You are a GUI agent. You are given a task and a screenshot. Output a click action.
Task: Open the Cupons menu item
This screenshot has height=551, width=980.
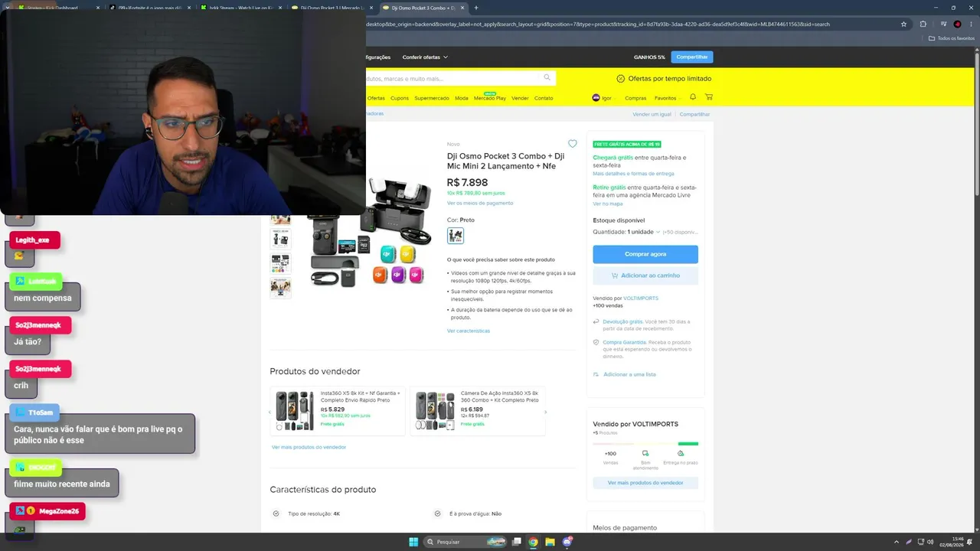coord(400,98)
